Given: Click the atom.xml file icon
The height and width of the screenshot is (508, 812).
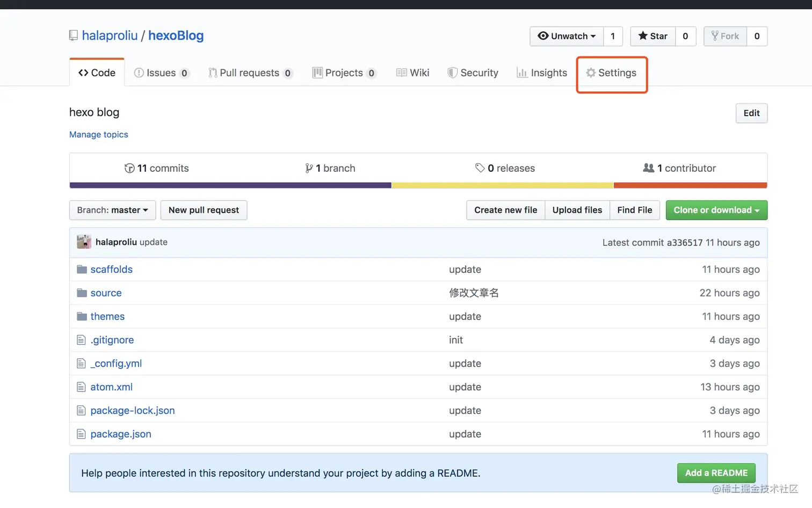Looking at the screenshot, I should tap(81, 387).
